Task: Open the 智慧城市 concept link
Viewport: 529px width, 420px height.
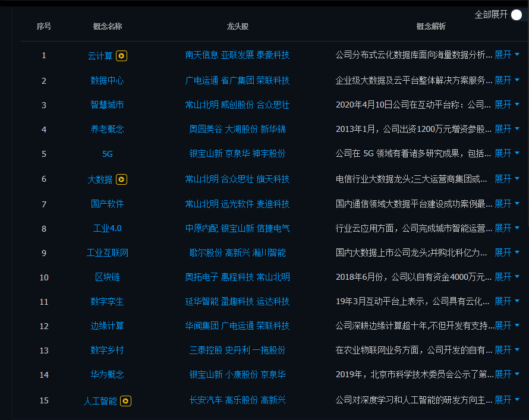Action: 107,105
